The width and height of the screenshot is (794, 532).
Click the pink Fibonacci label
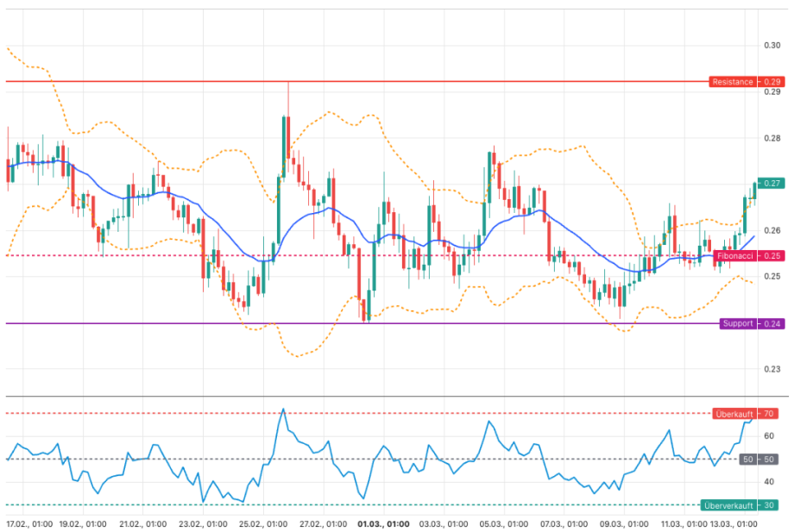pos(734,256)
